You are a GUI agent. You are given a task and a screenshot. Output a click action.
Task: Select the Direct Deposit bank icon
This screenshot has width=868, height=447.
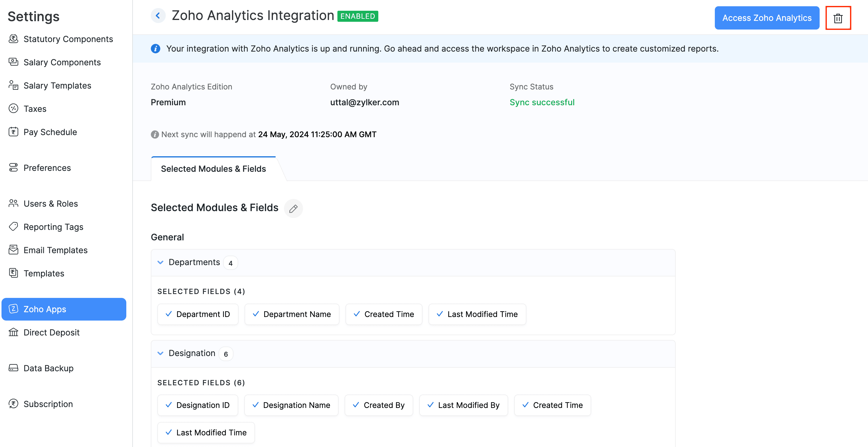point(13,332)
